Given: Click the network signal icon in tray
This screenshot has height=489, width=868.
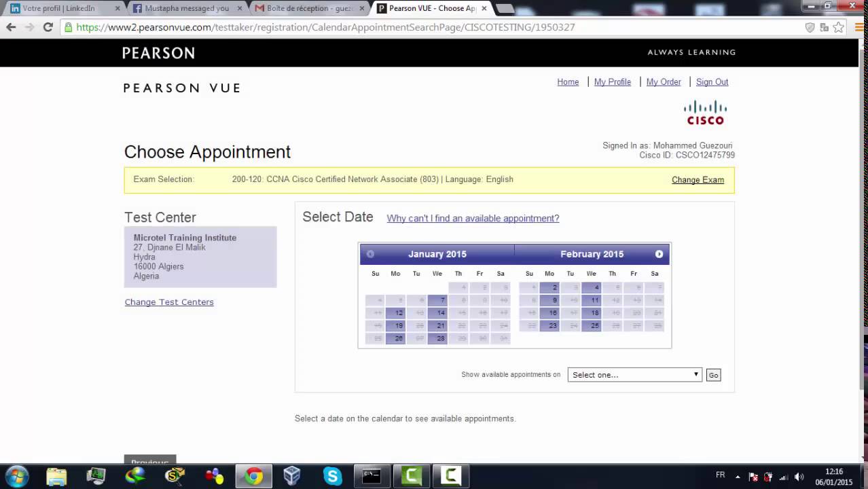Looking at the screenshot, I should pos(784,477).
